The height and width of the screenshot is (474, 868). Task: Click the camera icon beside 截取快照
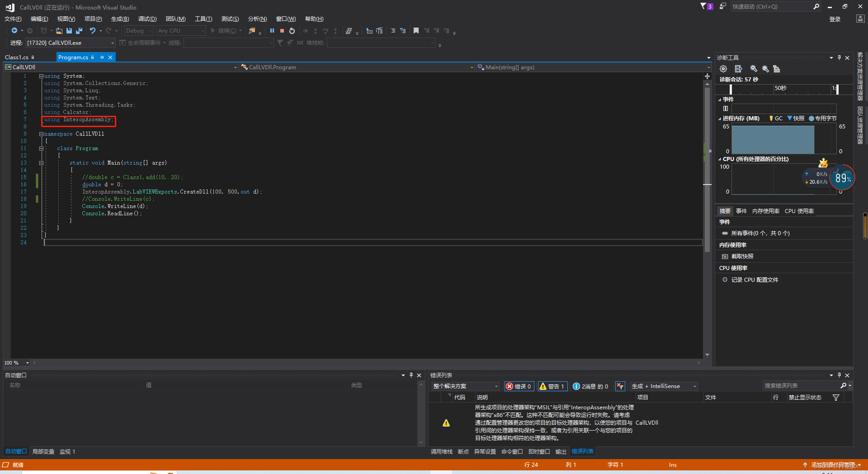click(x=725, y=256)
